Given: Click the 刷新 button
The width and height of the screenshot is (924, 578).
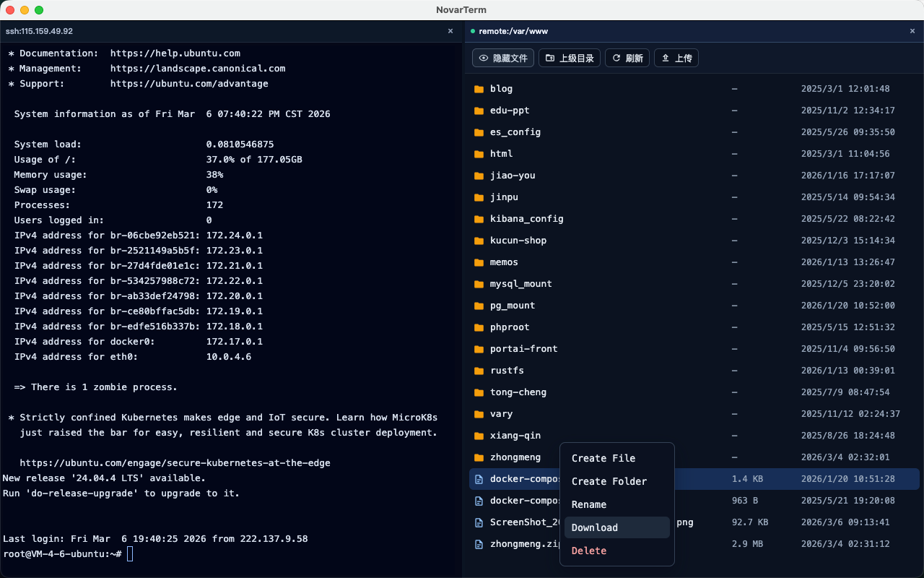Looking at the screenshot, I should click(627, 58).
